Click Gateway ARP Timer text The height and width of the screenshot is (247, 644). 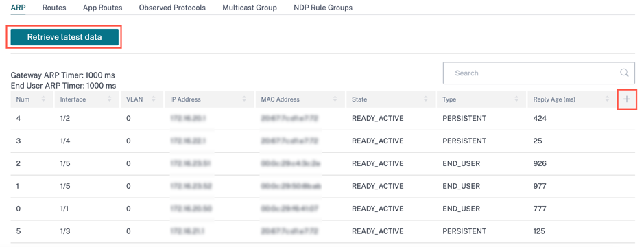click(63, 75)
